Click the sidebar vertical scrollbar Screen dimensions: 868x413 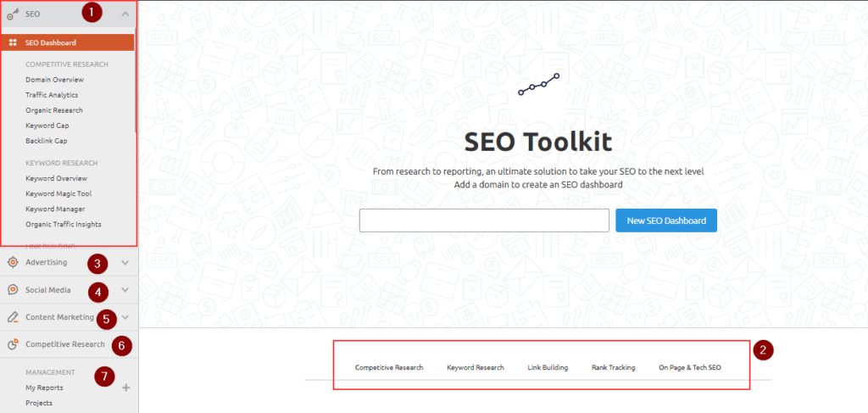(135, 85)
